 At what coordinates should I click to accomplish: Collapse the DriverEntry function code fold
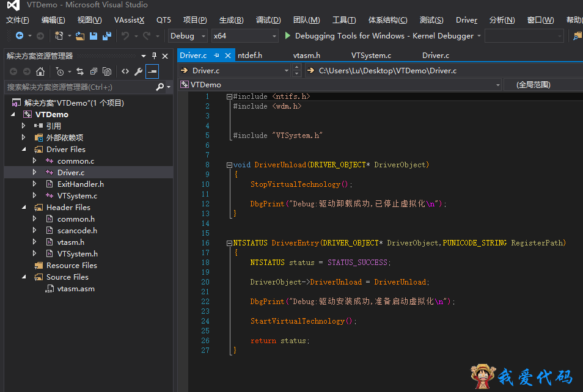[229, 244]
